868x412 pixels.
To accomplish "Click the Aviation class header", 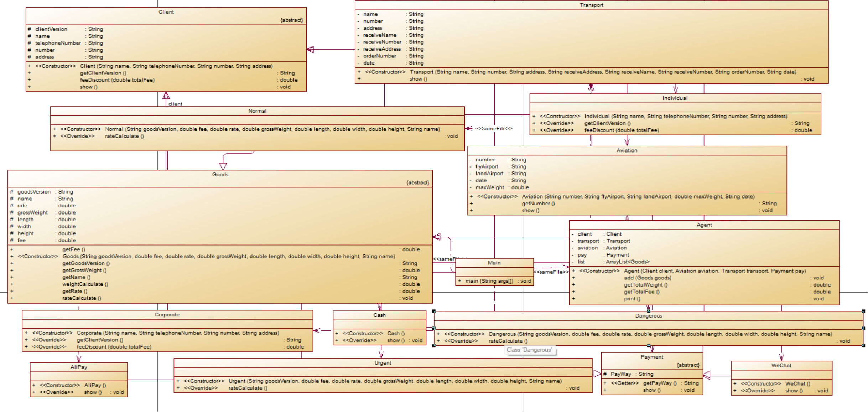I will click(627, 150).
